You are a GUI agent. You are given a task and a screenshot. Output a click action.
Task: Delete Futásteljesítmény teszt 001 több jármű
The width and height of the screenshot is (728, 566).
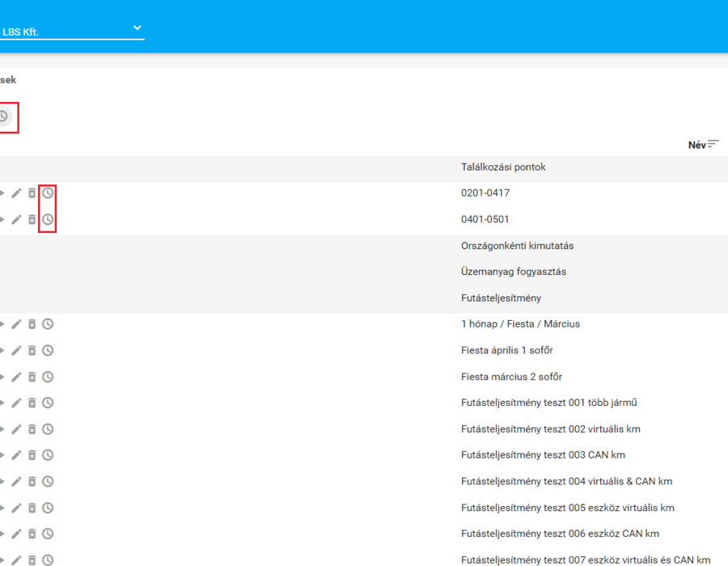pyautogui.click(x=32, y=403)
